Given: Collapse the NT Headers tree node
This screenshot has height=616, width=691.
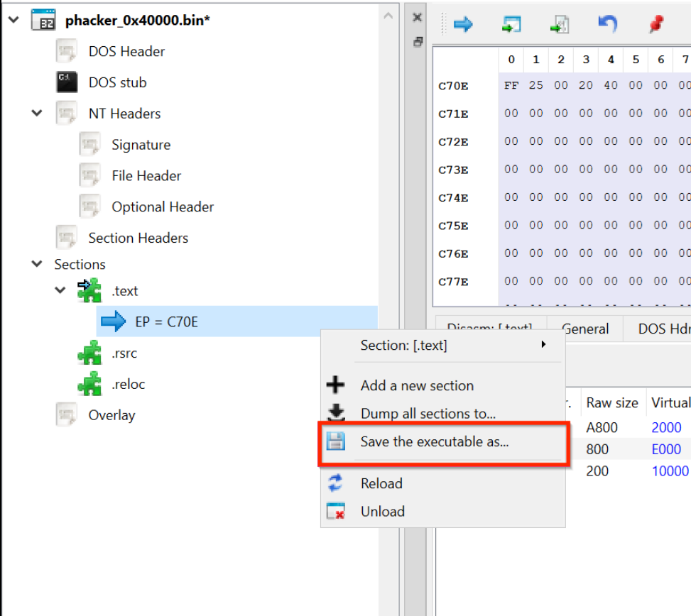Looking at the screenshot, I should point(37,113).
